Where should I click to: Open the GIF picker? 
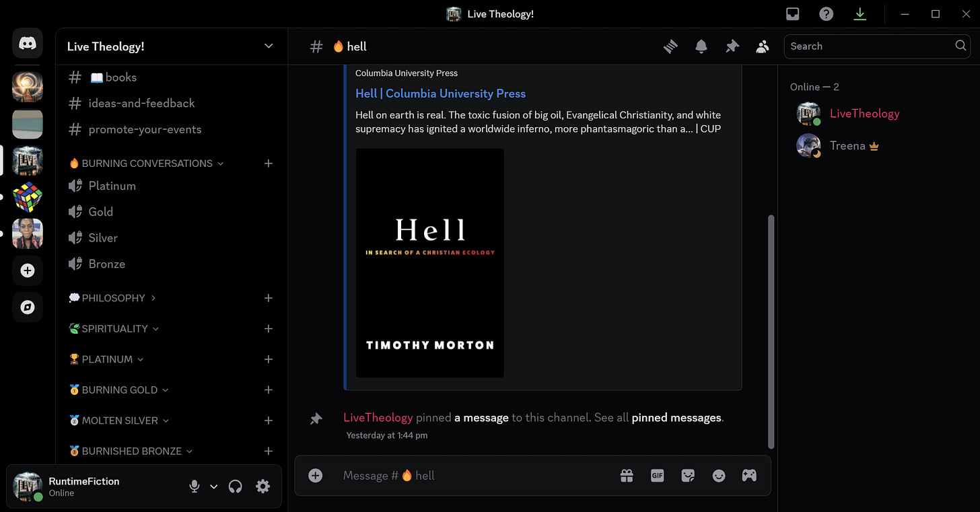(658, 476)
